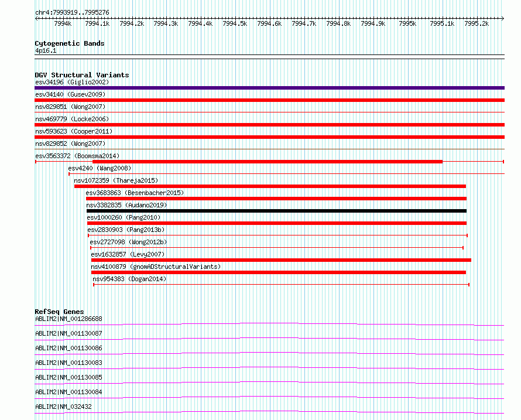Select nsv954383 (Dogan2014) label
The image size is (521, 420).
pyautogui.click(x=129, y=279)
